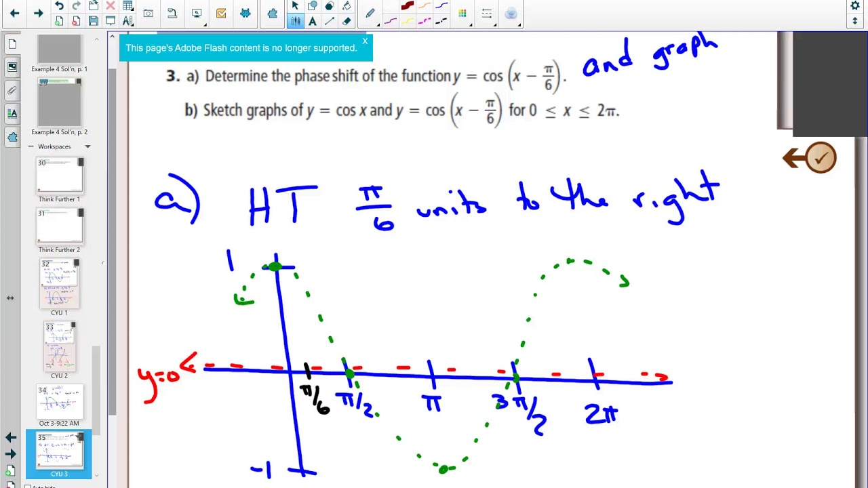Open the Document Camera tool
This screenshot has width=868, height=488.
172,14
